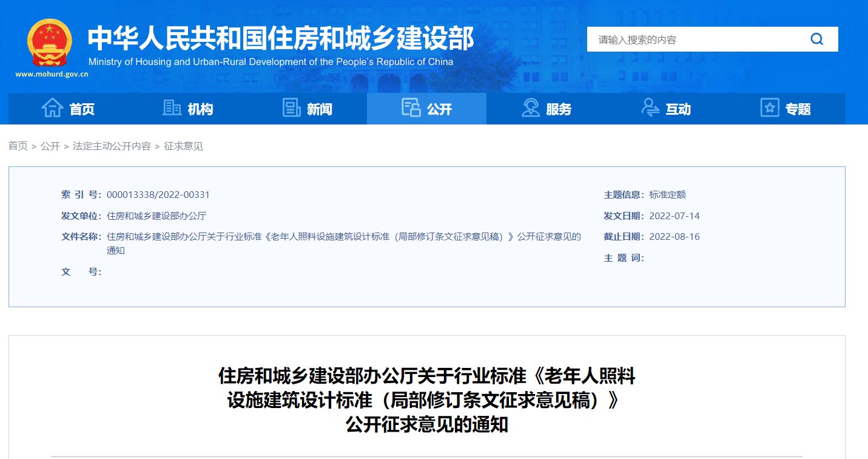The image size is (868, 459).
Task: Click the star icon beside 专题
Action: tap(770, 108)
